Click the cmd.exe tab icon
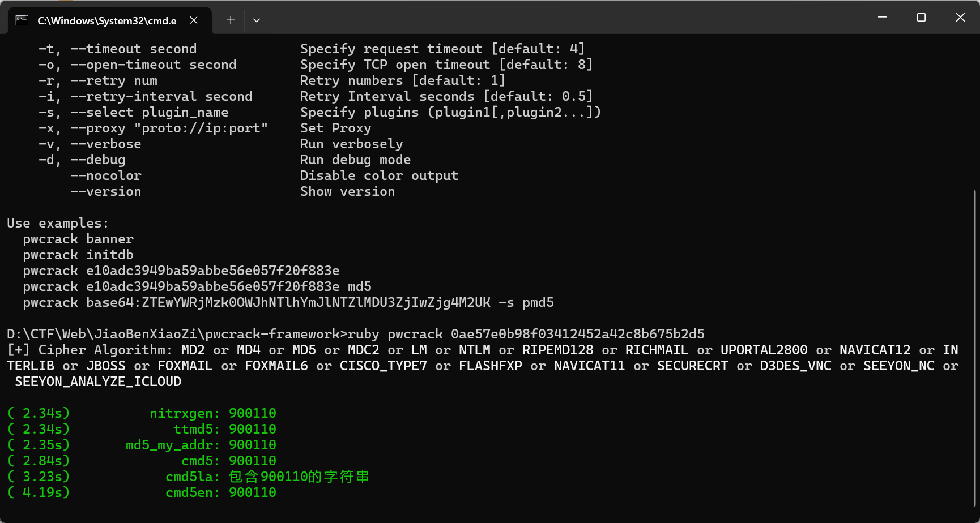Image resolution: width=980 pixels, height=523 pixels. (22, 20)
